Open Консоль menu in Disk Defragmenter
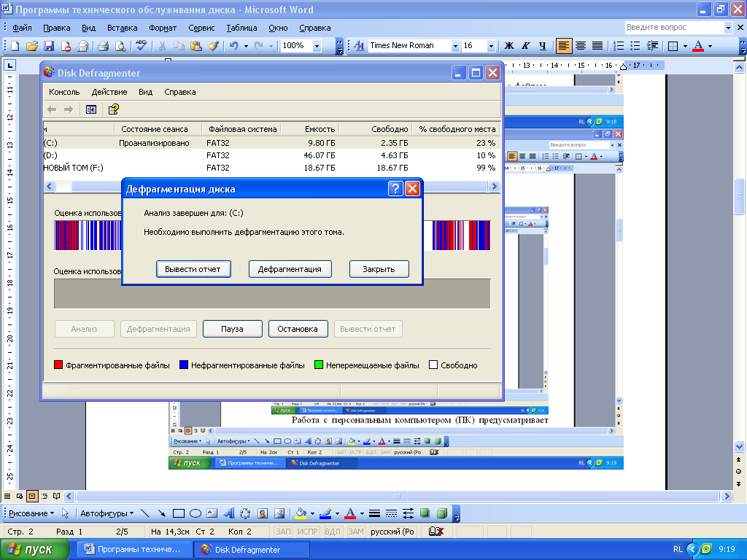 click(64, 92)
